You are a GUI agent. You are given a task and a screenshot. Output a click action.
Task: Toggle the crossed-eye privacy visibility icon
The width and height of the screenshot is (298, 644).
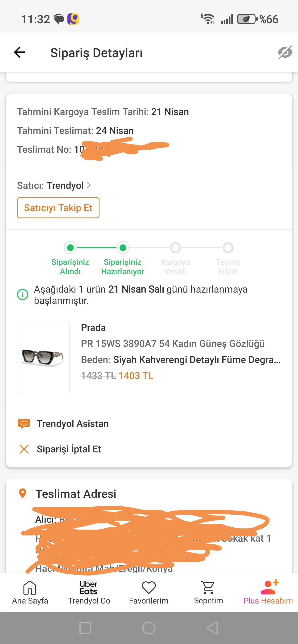pyautogui.click(x=285, y=52)
